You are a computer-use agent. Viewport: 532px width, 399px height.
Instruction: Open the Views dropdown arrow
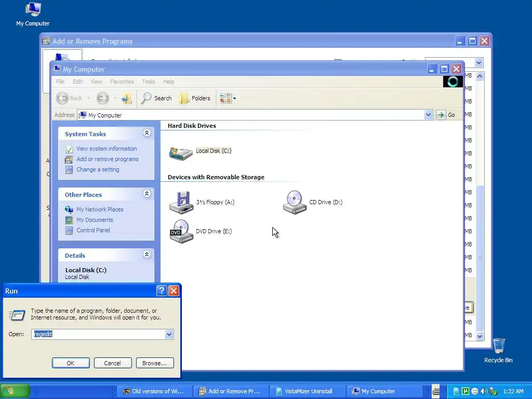tap(234, 98)
